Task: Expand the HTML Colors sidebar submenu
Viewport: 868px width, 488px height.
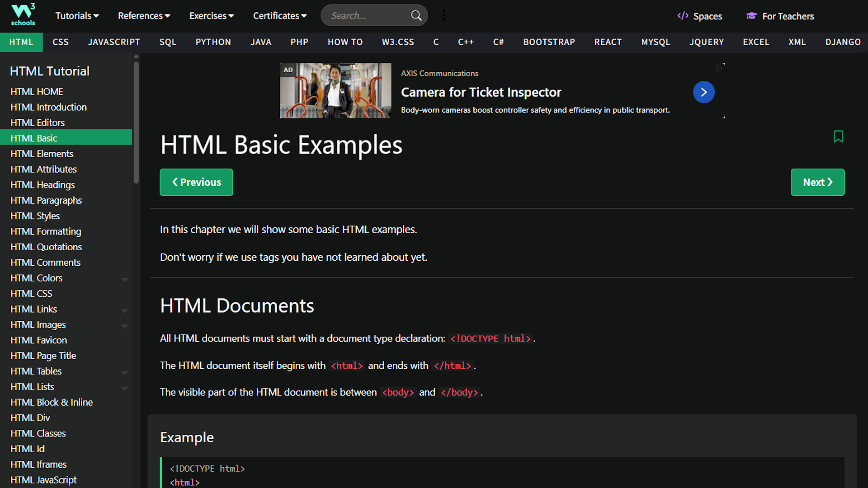Action: 124,280
